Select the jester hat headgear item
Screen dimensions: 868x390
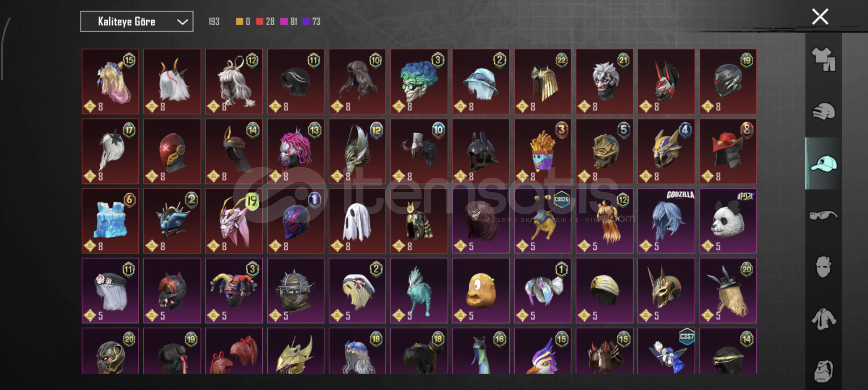click(234, 291)
